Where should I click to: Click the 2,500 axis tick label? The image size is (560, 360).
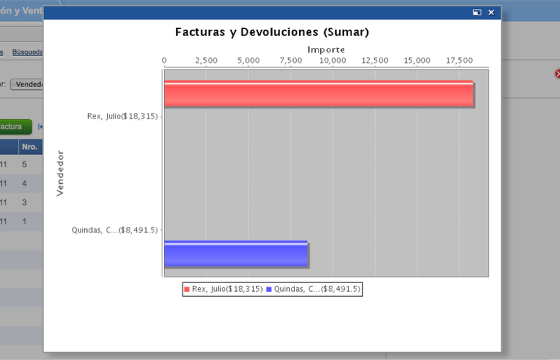[x=206, y=60]
